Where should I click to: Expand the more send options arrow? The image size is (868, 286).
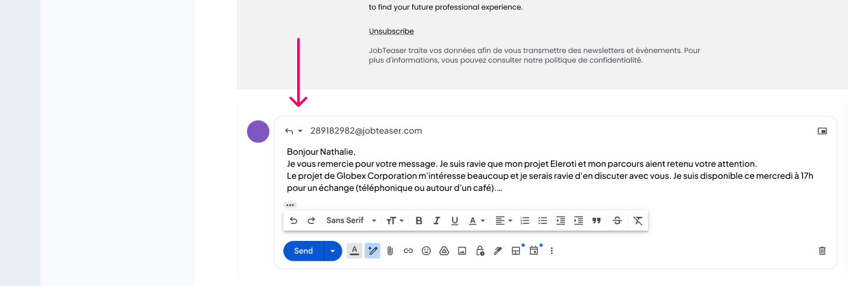pos(333,251)
